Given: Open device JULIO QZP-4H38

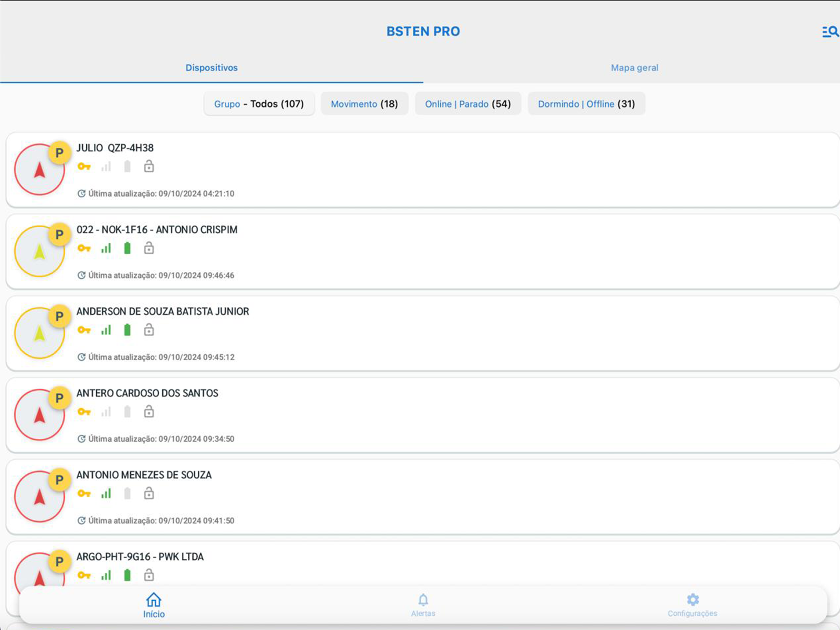Looking at the screenshot, I should (423, 170).
